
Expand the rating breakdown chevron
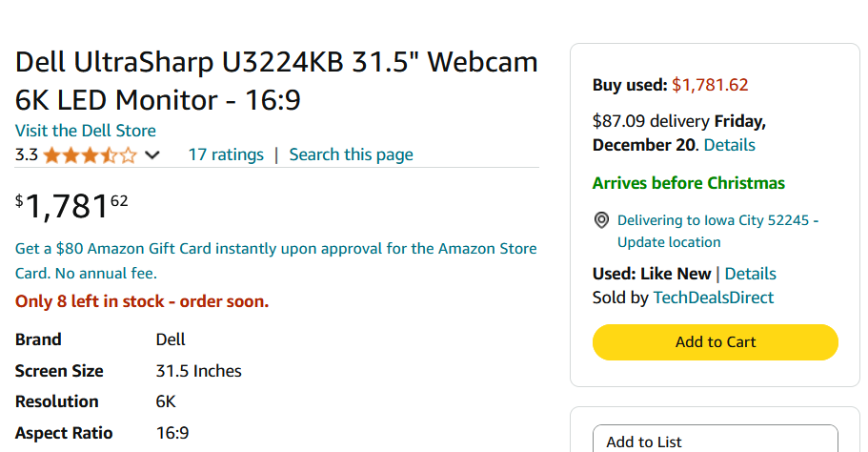[x=151, y=154]
